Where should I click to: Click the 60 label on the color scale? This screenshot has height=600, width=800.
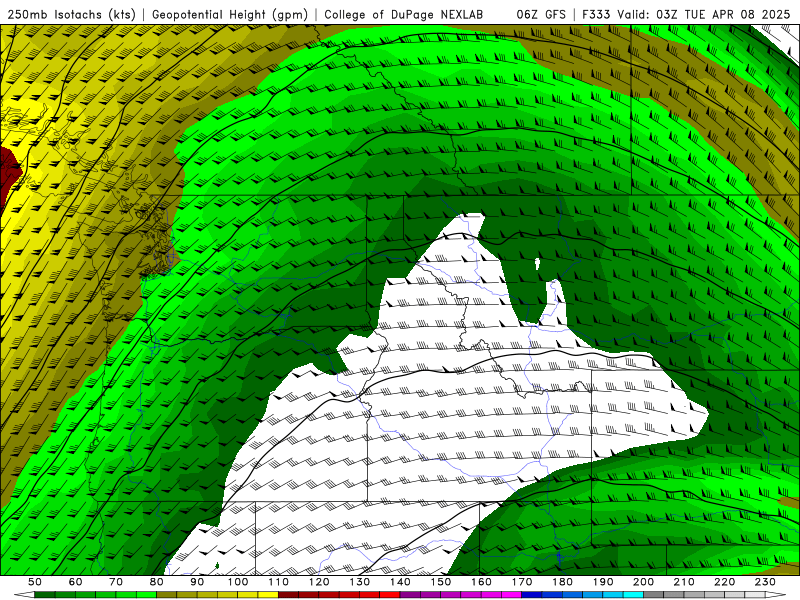[x=75, y=582]
